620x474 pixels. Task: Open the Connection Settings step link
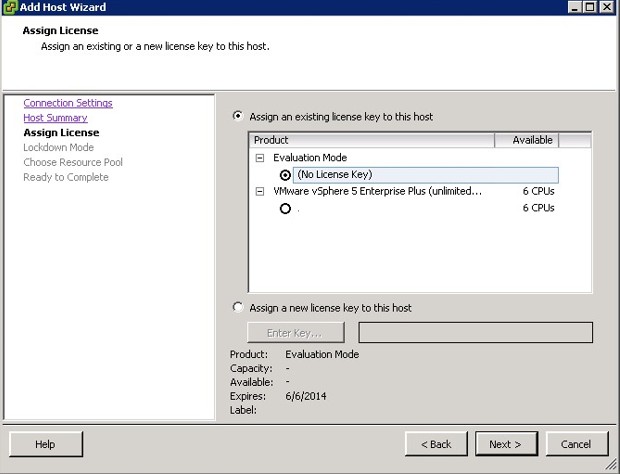coord(68,103)
